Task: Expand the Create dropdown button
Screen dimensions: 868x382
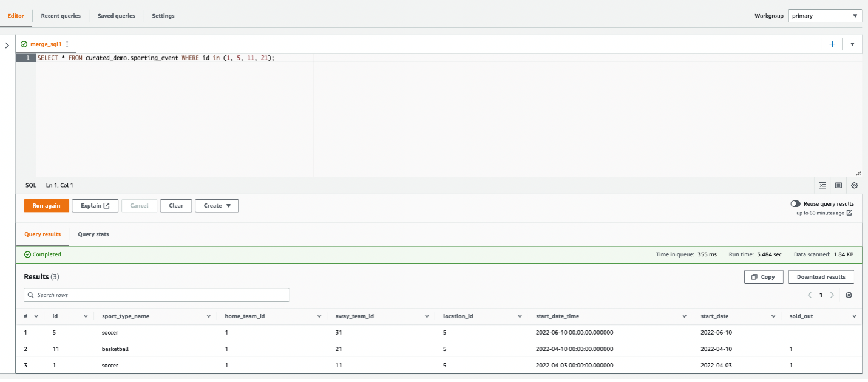Action: tap(217, 206)
